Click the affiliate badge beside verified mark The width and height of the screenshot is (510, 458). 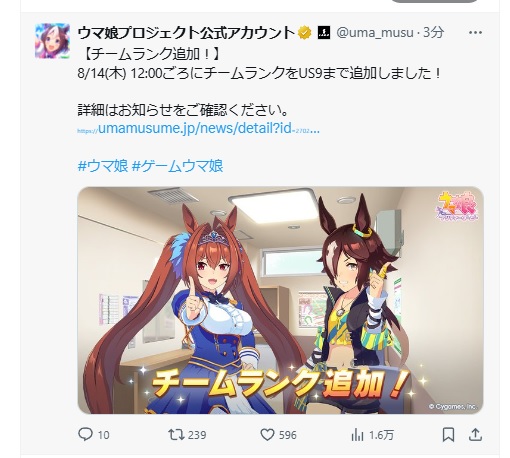pos(324,33)
